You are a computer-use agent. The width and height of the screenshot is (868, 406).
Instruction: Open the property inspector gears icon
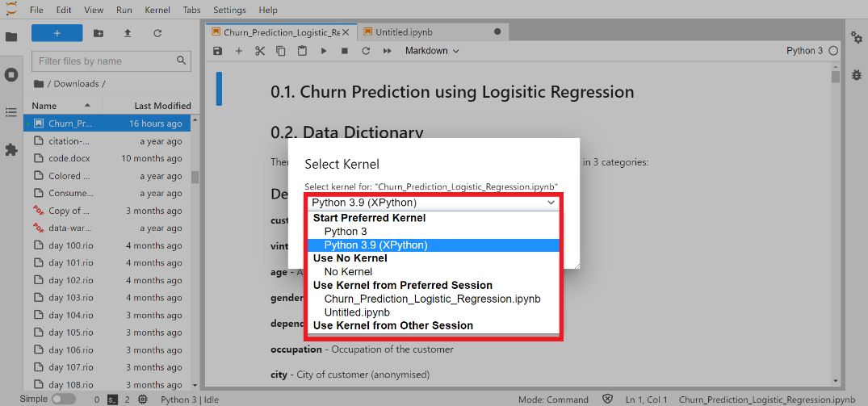point(857,37)
